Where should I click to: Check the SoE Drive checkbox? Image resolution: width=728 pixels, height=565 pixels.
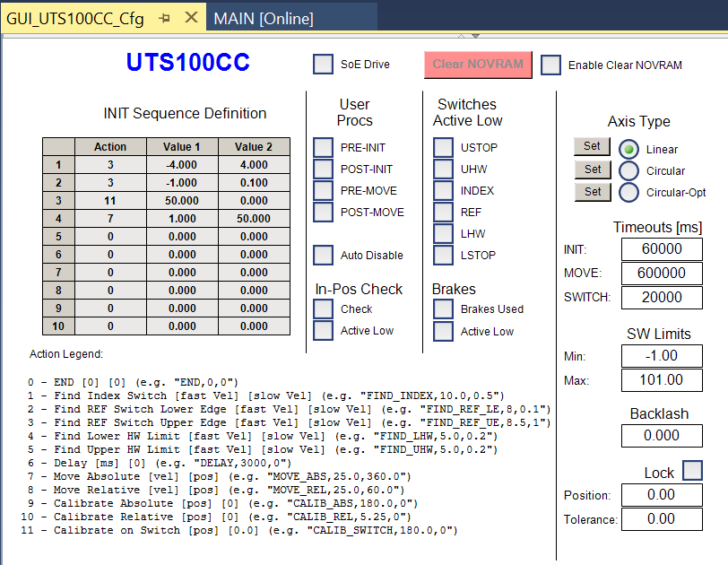(323, 64)
